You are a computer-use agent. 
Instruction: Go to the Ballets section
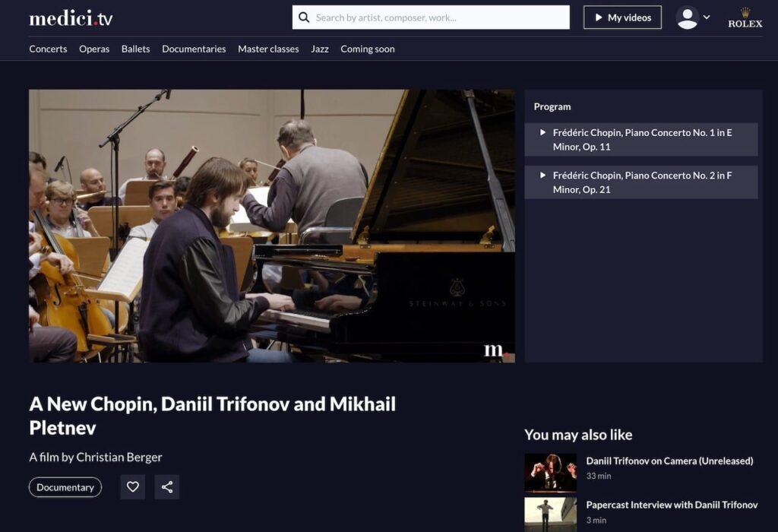point(135,49)
